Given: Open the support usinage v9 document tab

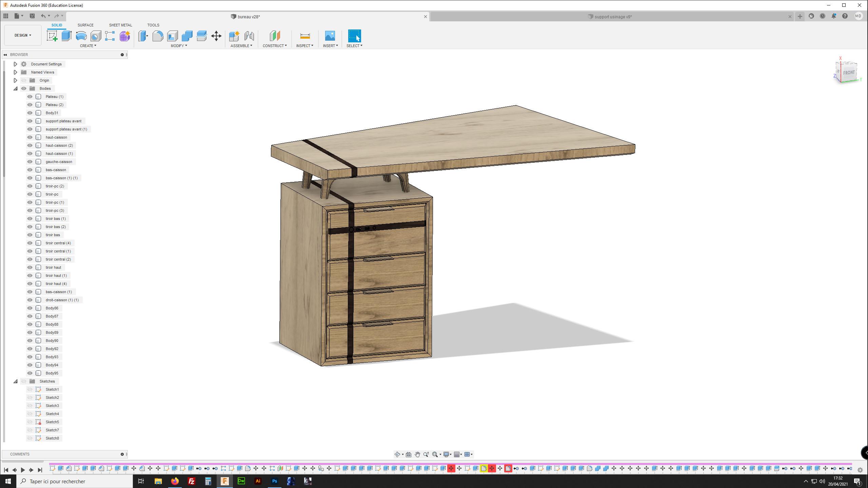Looking at the screenshot, I should 612,17.
